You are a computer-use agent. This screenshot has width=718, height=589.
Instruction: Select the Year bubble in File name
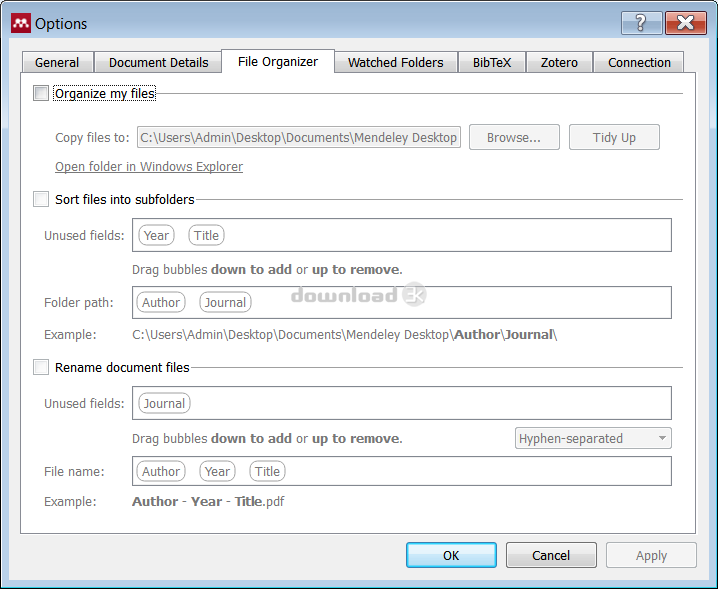[x=217, y=471]
